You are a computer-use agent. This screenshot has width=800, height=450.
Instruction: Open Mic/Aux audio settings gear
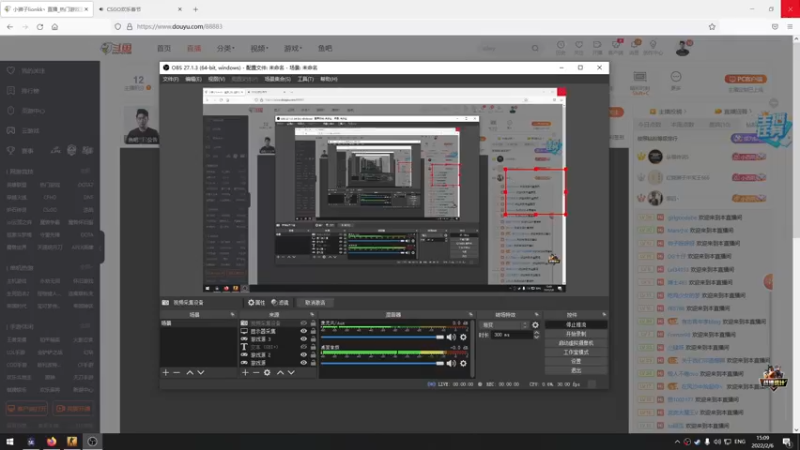(463, 337)
